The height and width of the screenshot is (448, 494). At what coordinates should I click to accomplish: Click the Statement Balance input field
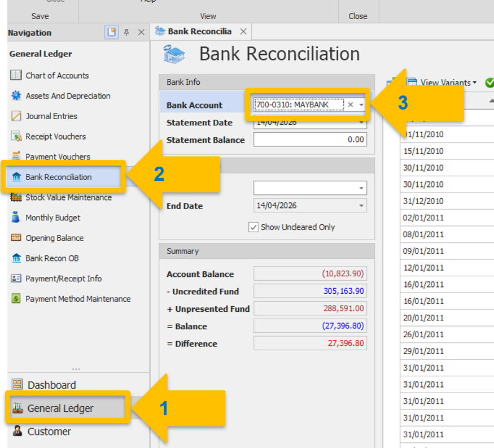pos(310,140)
